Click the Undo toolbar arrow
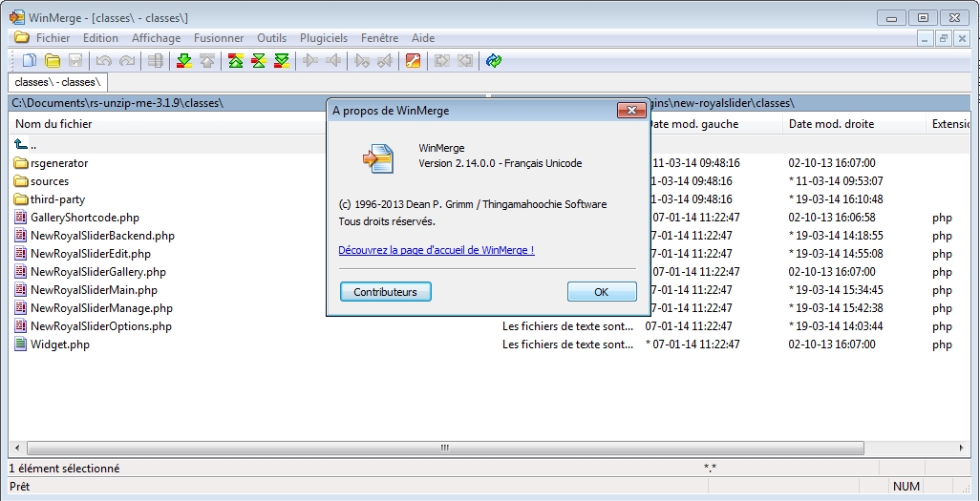This screenshot has height=501, width=980. point(104,60)
